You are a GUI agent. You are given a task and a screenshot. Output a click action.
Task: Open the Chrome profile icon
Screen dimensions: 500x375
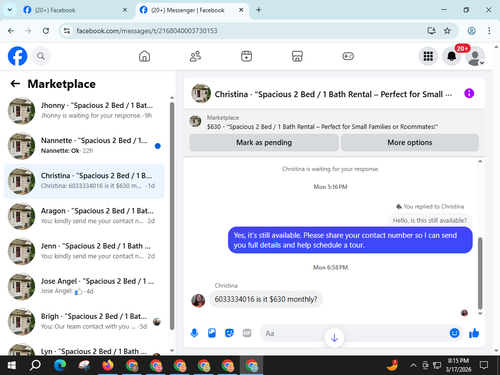coord(471,31)
